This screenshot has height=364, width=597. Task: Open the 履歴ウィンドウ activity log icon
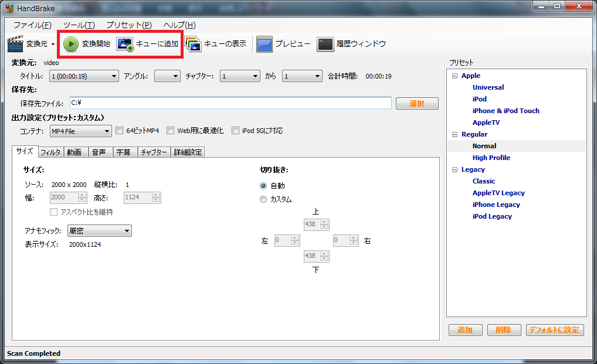pyautogui.click(x=325, y=44)
